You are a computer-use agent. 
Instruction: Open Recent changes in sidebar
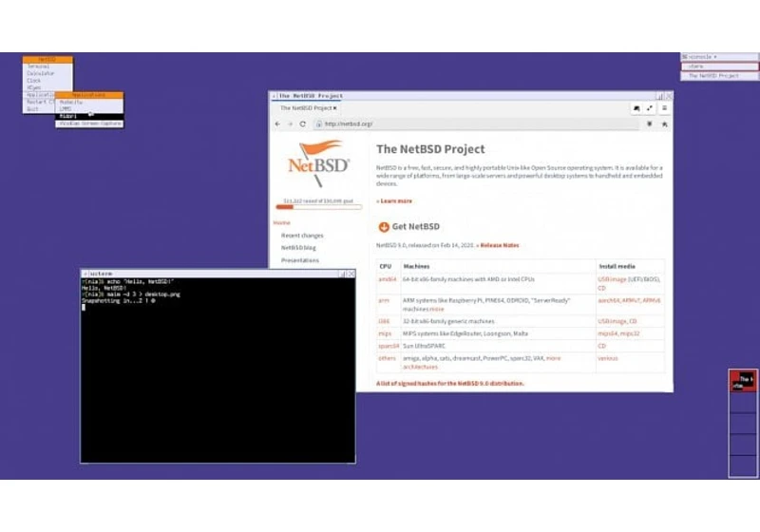point(302,236)
